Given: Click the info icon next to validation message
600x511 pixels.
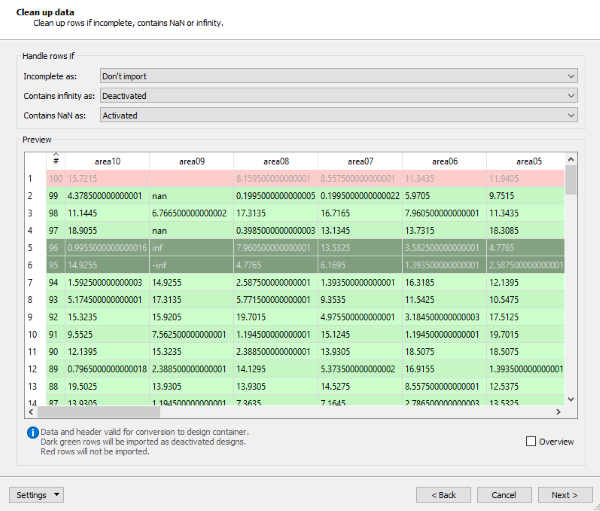Looking at the screenshot, I should coord(33,433).
